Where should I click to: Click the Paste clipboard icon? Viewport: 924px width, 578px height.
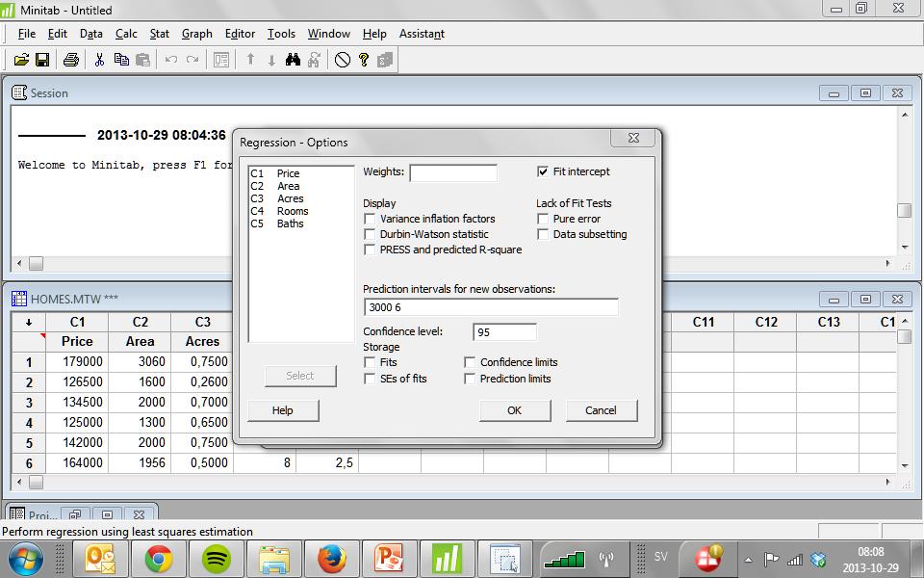(142, 60)
